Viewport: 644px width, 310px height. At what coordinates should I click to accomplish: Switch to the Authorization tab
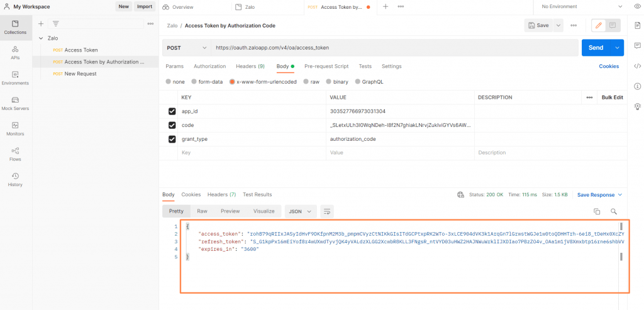tap(210, 66)
